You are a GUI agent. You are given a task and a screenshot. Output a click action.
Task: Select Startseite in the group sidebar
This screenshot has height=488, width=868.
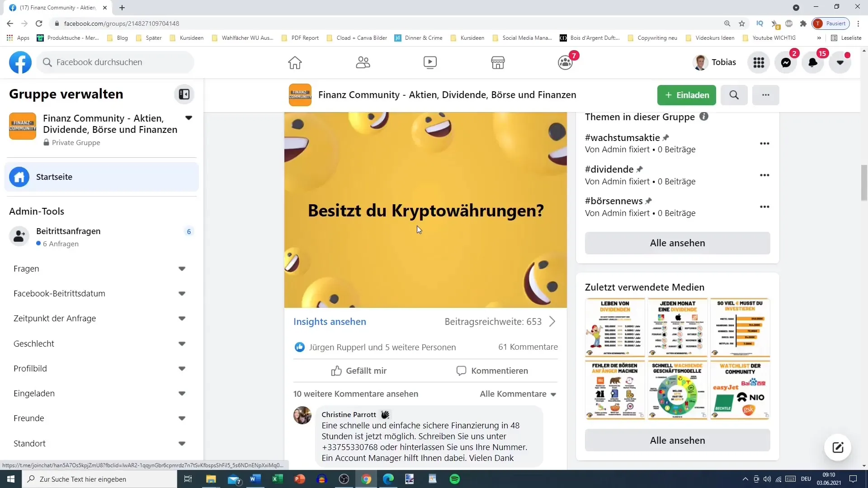102,177
